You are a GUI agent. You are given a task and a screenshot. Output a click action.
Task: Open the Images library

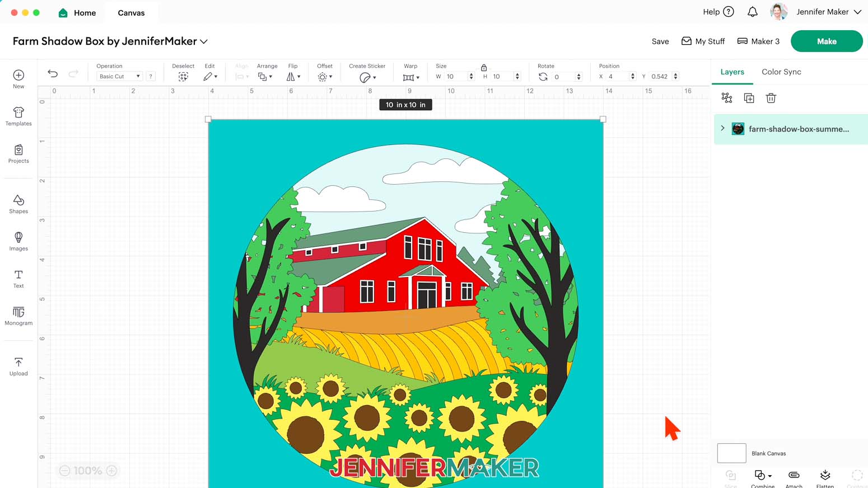[18, 241]
